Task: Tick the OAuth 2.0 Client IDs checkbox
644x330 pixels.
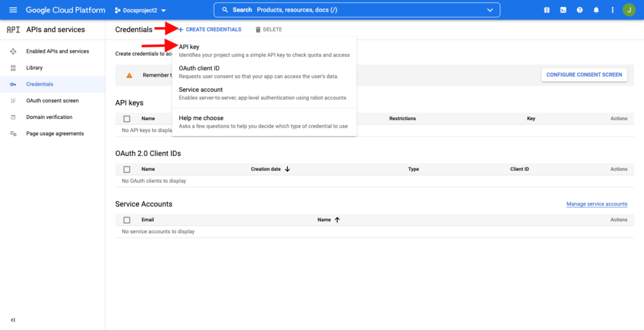Action: pos(127,169)
